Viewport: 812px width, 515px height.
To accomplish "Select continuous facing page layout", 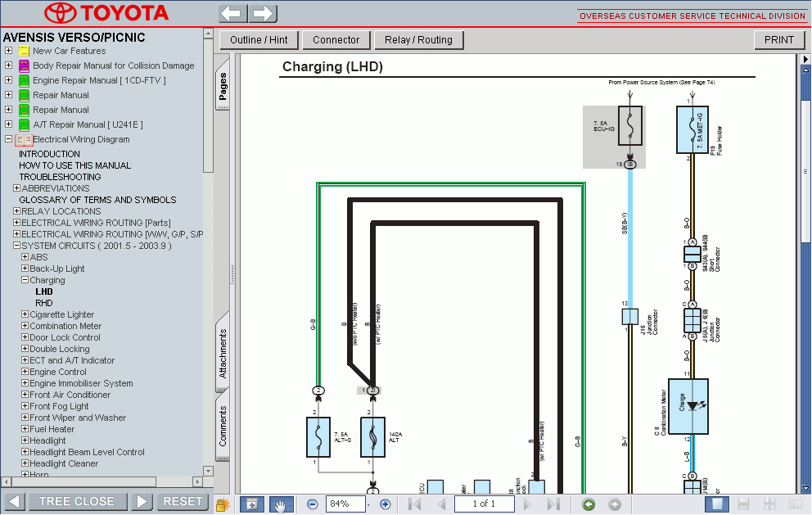I will click(x=770, y=504).
